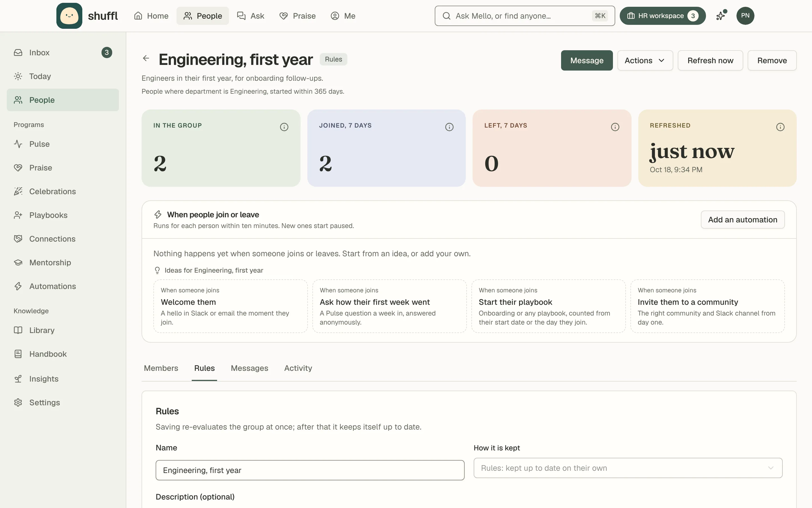812x508 pixels.
Task: Open Praise in the sidebar programs list
Action: (x=63, y=168)
